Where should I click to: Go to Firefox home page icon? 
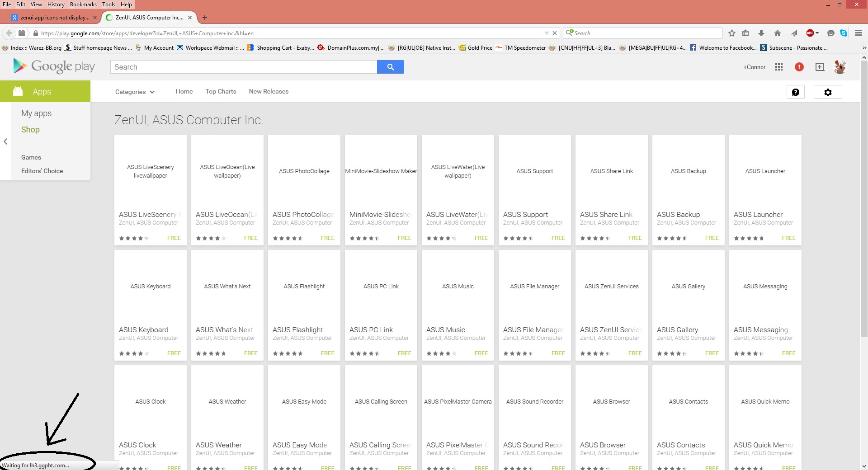point(778,33)
